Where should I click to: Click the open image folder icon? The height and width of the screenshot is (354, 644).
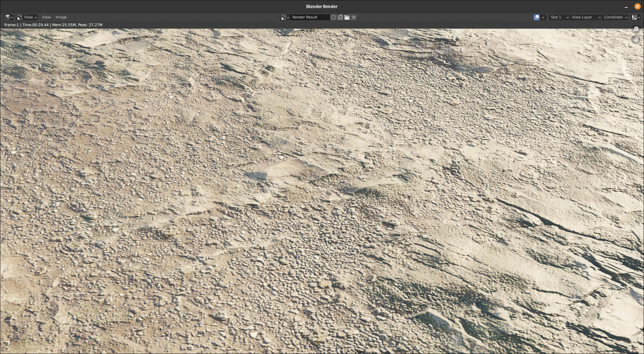point(347,17)
